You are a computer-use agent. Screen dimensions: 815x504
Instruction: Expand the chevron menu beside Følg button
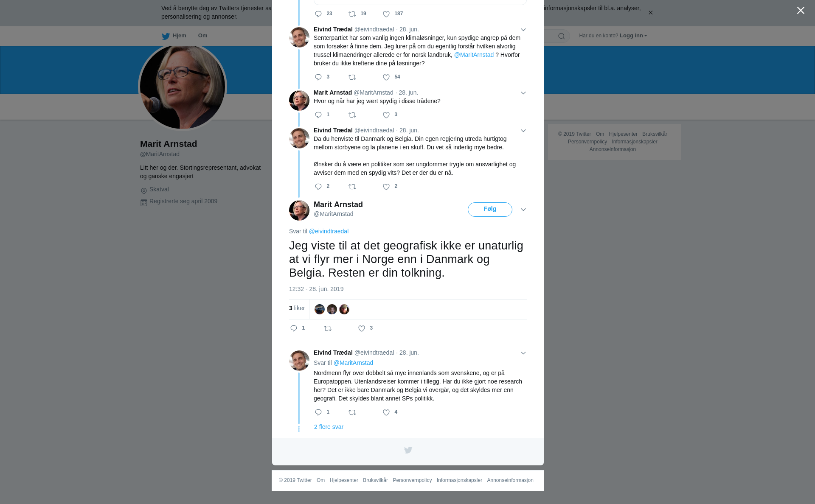523,210
